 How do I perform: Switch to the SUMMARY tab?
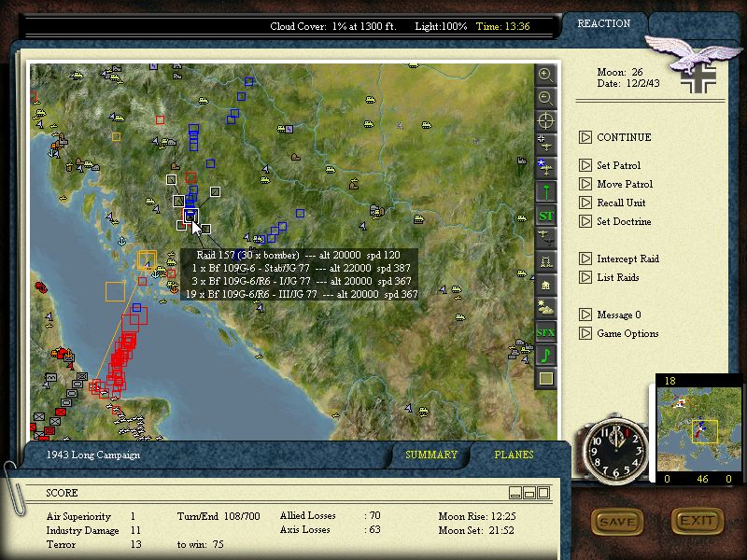pyautogui.click(x=431, y=455)
